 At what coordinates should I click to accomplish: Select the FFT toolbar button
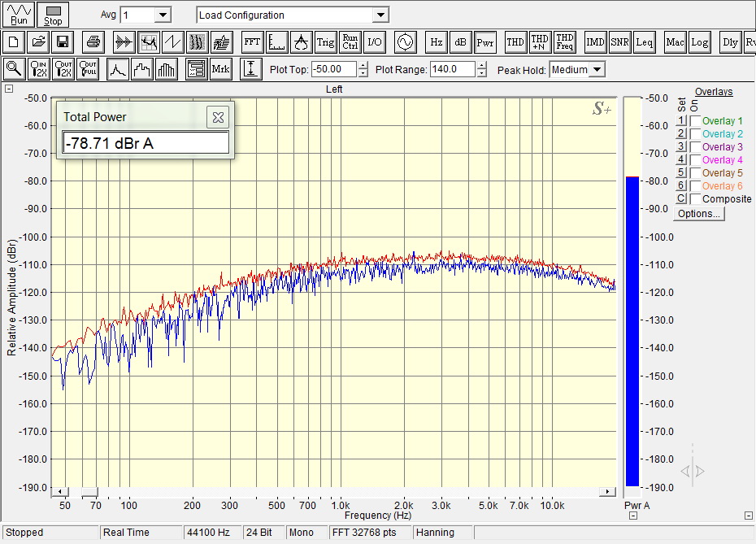(x=253, y=41)
